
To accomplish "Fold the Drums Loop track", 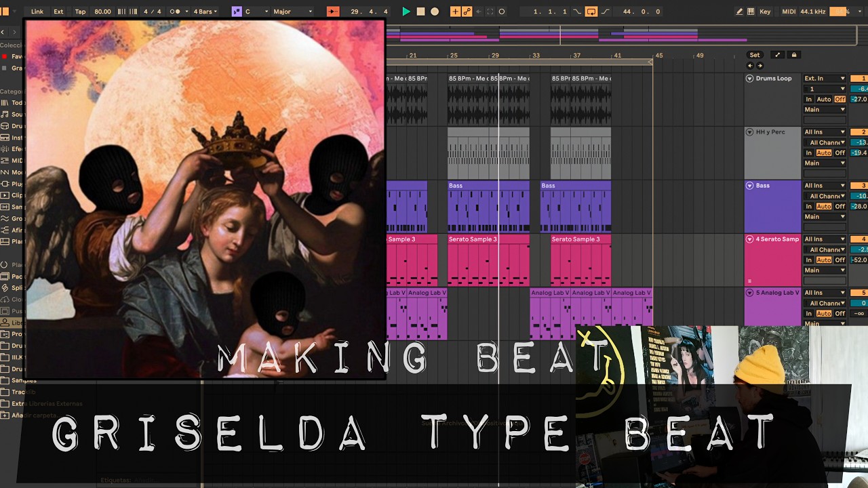I will click(750, 79).
